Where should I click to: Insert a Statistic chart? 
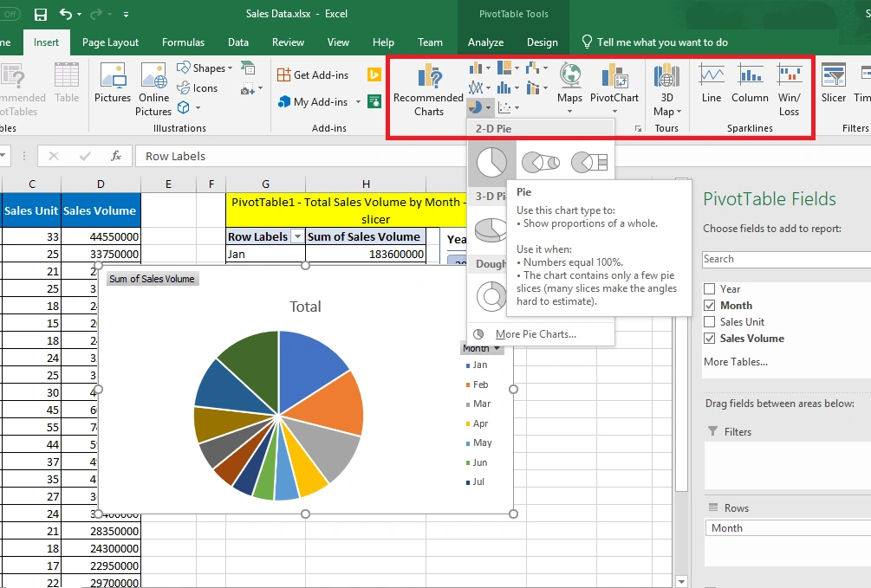pyautogui.click(x=508, y=87)
